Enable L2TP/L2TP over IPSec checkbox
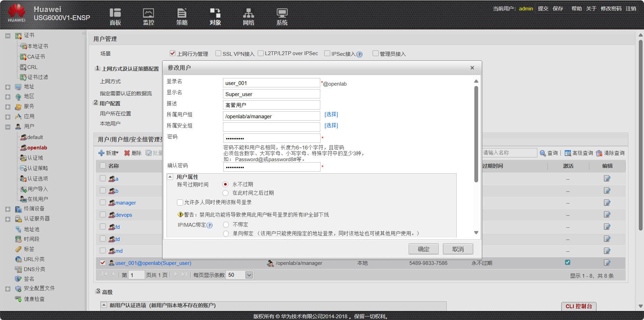The image size is (644, 320). coord(261,53)
